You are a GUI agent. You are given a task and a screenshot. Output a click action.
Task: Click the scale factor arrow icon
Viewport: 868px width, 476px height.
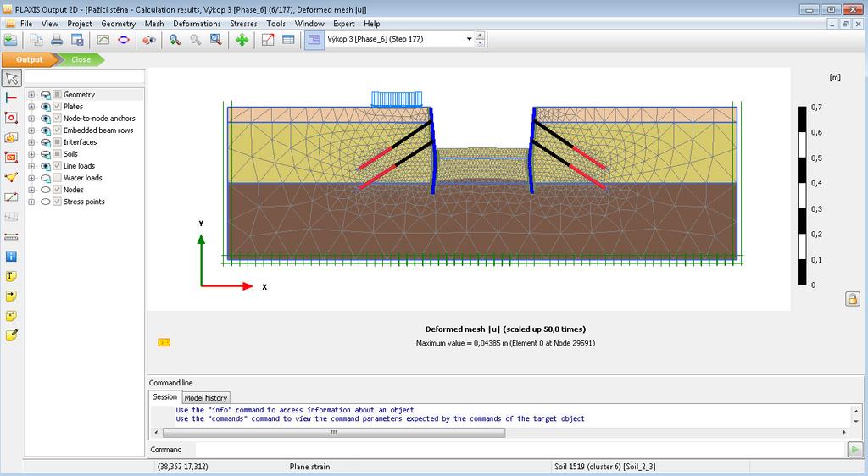[268, 40]
